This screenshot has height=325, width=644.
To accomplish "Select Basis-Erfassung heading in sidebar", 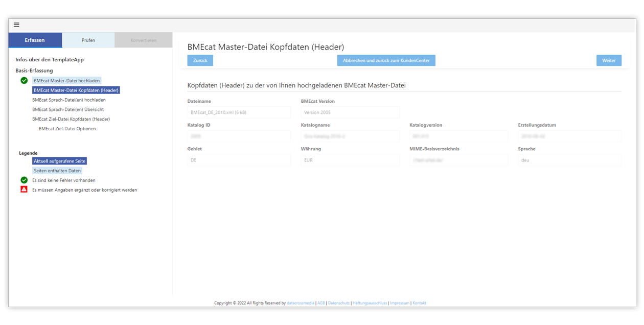I will point(34,71).
